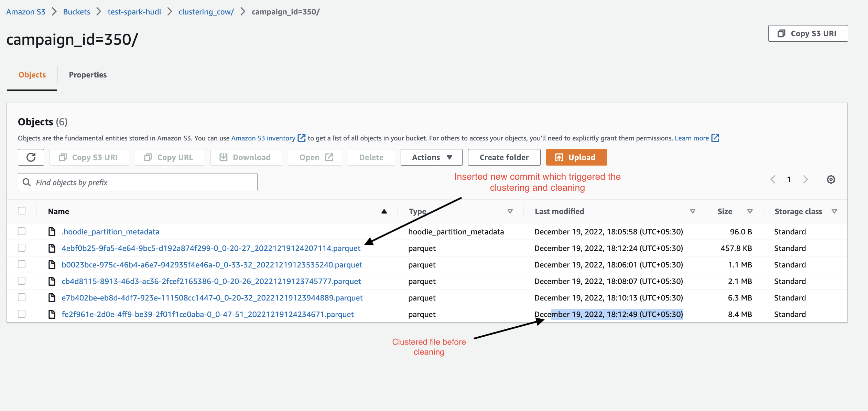Go to previous page arrow
This screenshot has width=868, height=411.
[x=773, y=179]
